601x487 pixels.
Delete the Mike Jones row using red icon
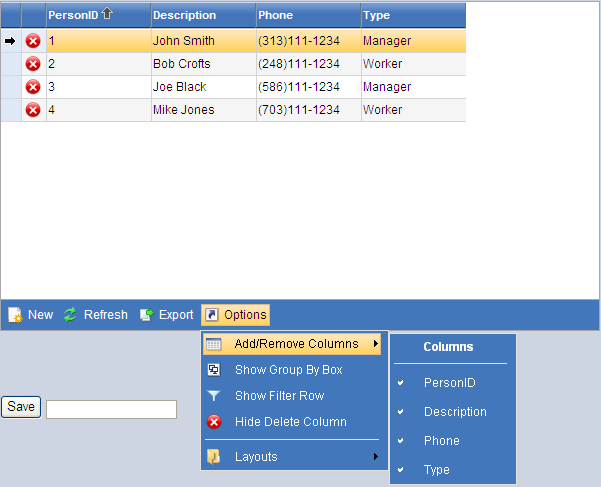point(33,110)
